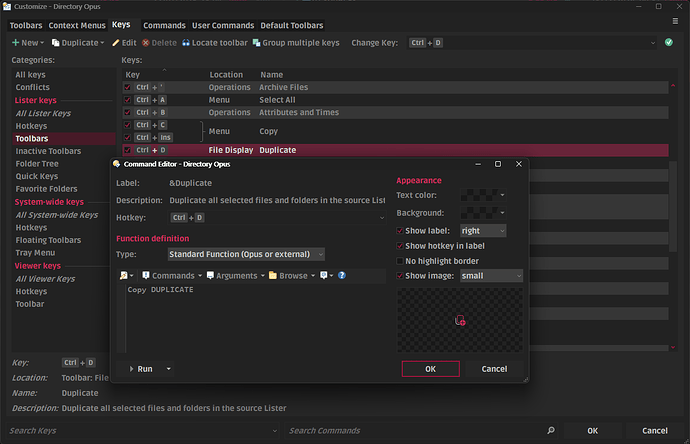Select the Tray Menu category
This screenshot has width=690, height=444.
(x=35, y=253)
